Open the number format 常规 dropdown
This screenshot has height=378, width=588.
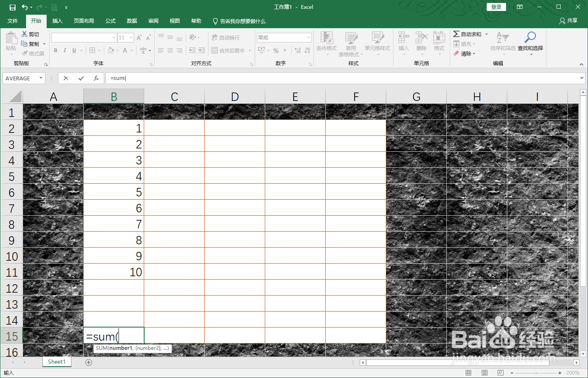309,37
